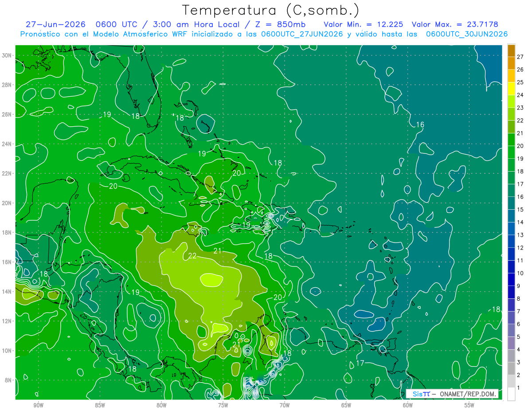Viewport: 532px width, 411px height.
Task: Click the "28N" latitude axis label
Action: point(7,85)
